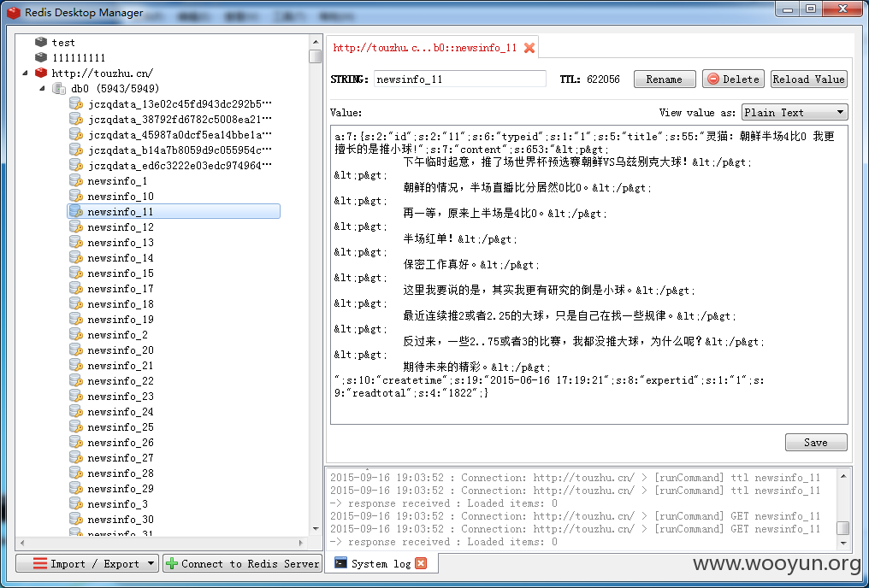Image resolution: width=869 pixels, height=588 pixels.
Task: Switch to the newsinfo_11 value tab
Action: (432, 48)
